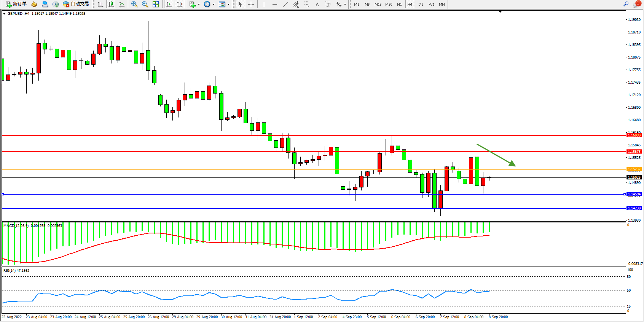Zoom out on the chart
This screenshot has width=644, height=322.
(145, 4)
